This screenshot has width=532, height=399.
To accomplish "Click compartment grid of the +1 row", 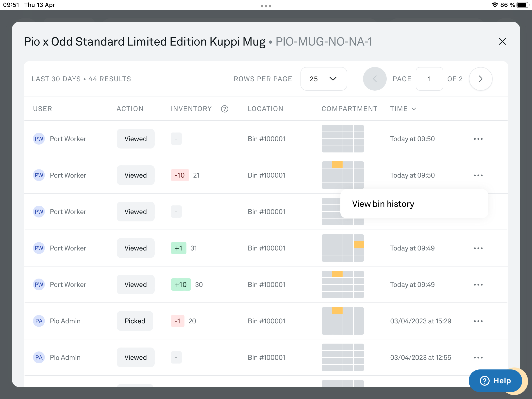I will click(343, 248).
